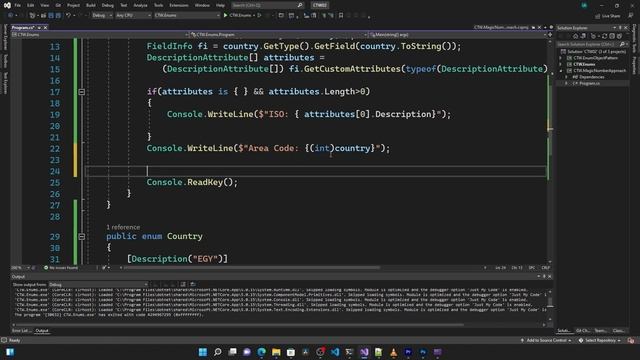This screenshot has width=640, height=360.
Task: Close the Output panel
Action: [x=549, y=277]
